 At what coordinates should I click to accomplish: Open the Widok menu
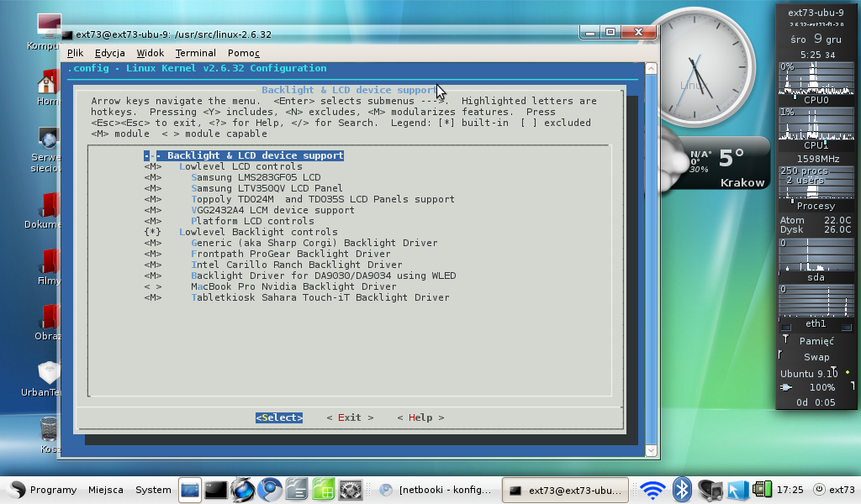(x=151, y=53)
